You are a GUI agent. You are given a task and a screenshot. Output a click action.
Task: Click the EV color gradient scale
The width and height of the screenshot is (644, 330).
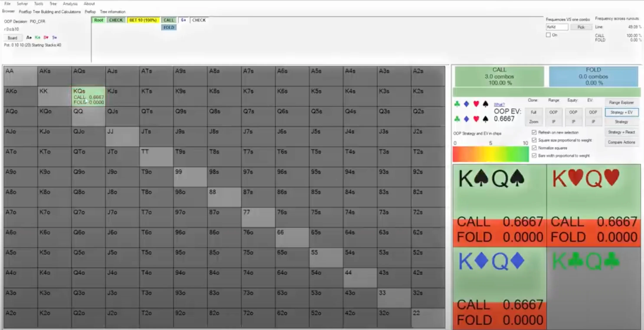tap(490, 154)
